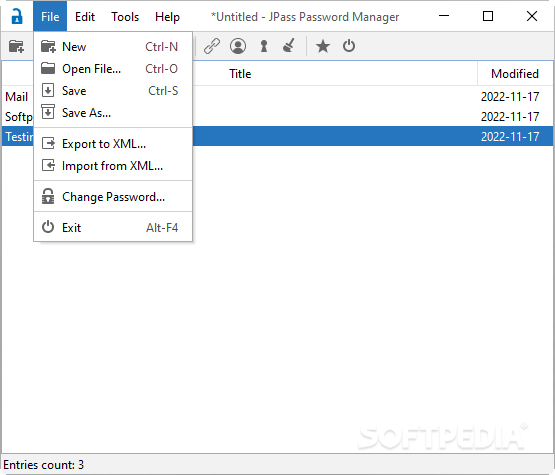Click the import arrow icon beside Import from XML
Viewport: 555px width, 475px height.
48,165
